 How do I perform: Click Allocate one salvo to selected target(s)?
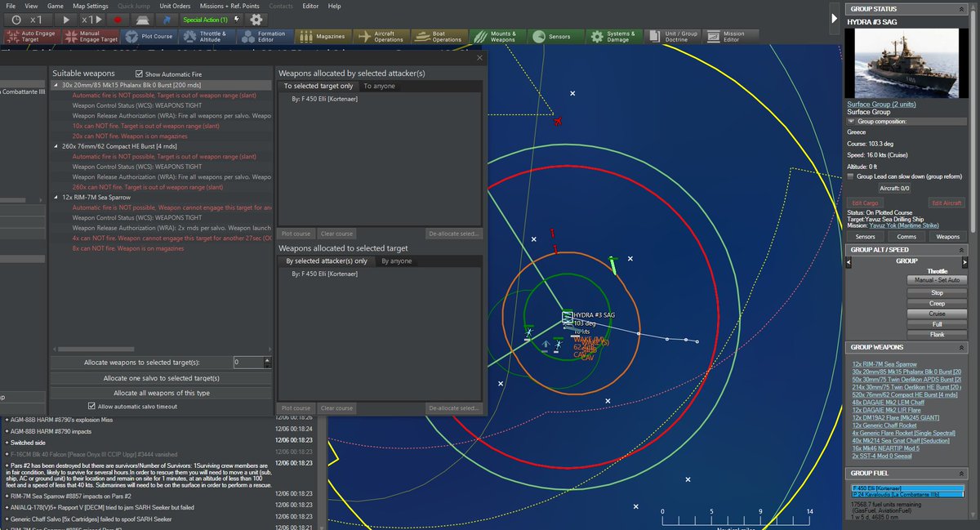(161, 378)
